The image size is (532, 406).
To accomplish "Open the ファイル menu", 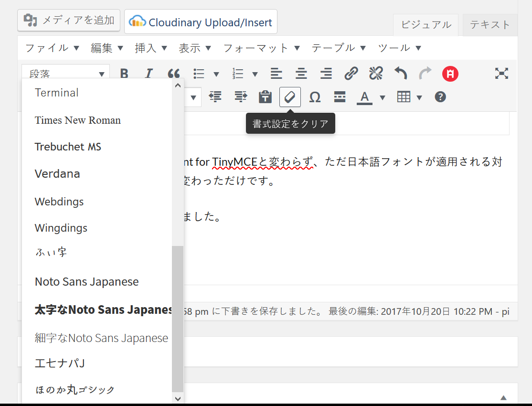I will point(52,48).
